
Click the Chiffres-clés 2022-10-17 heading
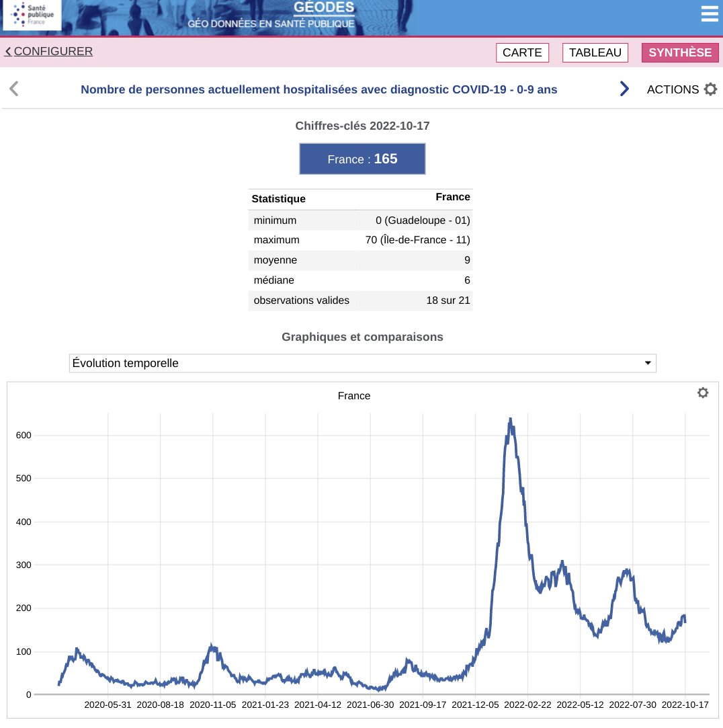tap(362, 126)
